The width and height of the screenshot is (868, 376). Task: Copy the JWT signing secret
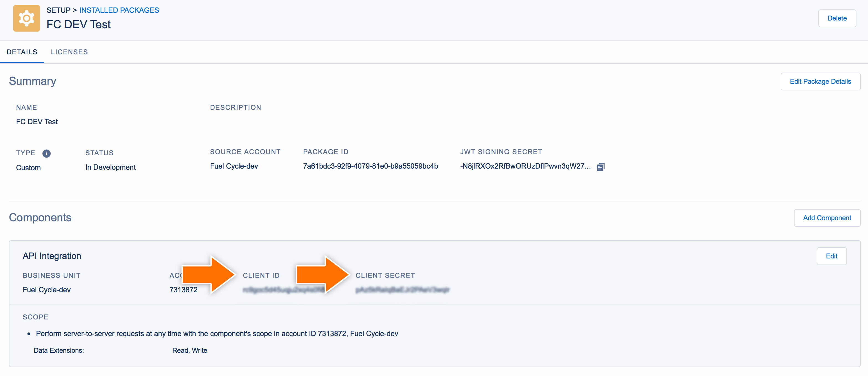pos(601,167)
